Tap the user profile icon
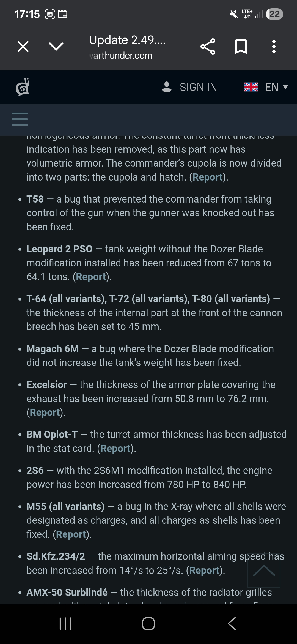The height and width of the screenshot is (644, 297). 167,87
